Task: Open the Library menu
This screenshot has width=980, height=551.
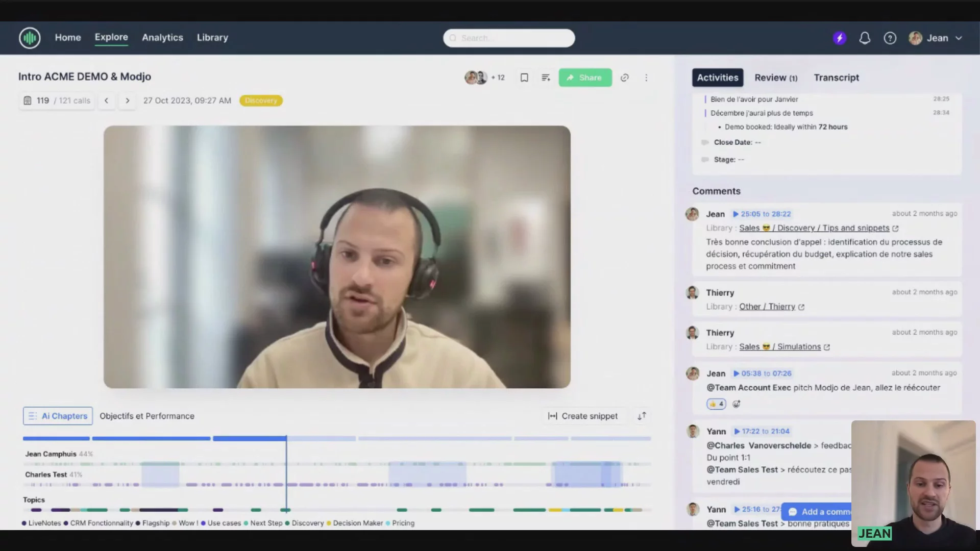Action: click(x=212, y=38)
